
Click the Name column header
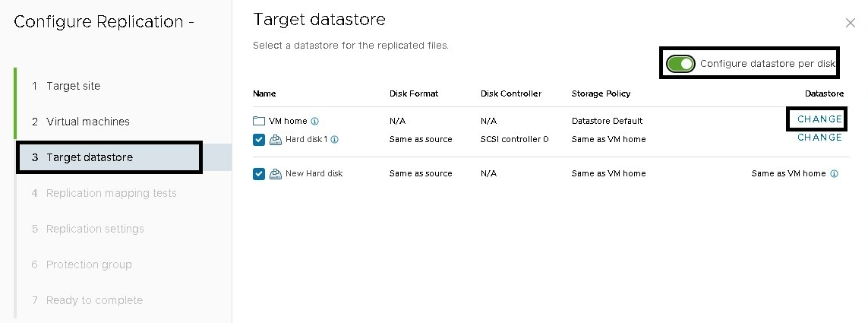pos(264,93)
